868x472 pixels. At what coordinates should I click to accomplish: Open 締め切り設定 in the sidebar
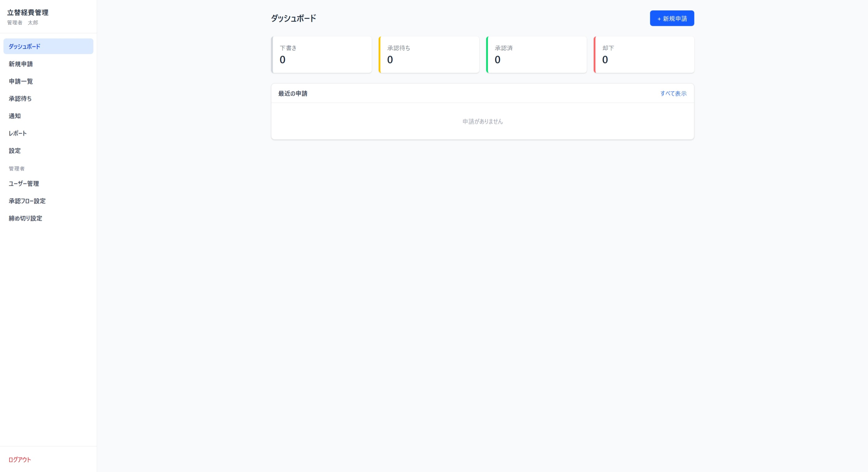pyautogui.click(x=25, y=218)
